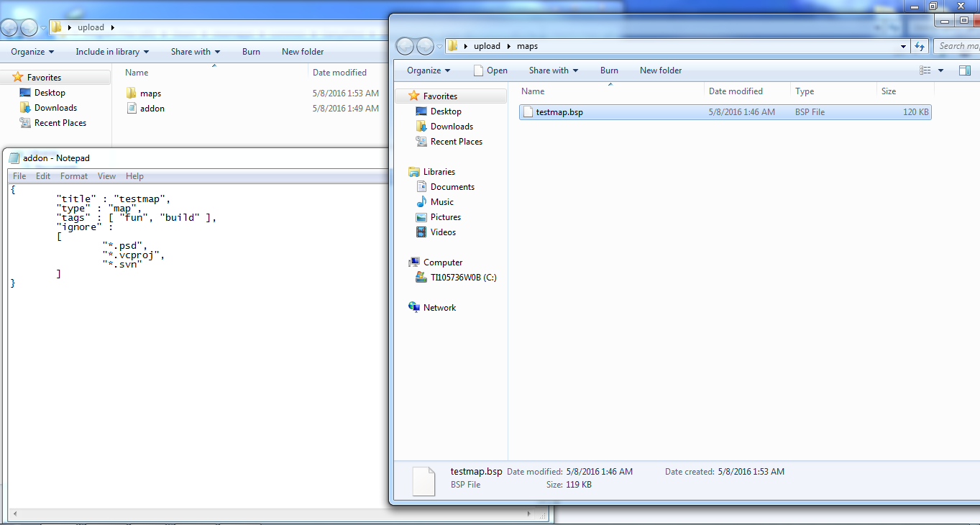Open the maps folder in upload window
This screenshot has width=980, height=525.
[150, 93]
